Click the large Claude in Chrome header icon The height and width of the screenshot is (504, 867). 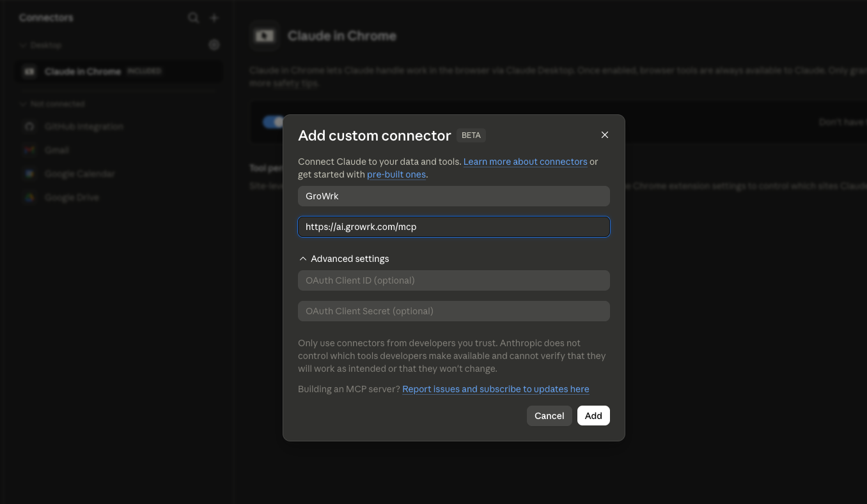(x=265, y=36)
